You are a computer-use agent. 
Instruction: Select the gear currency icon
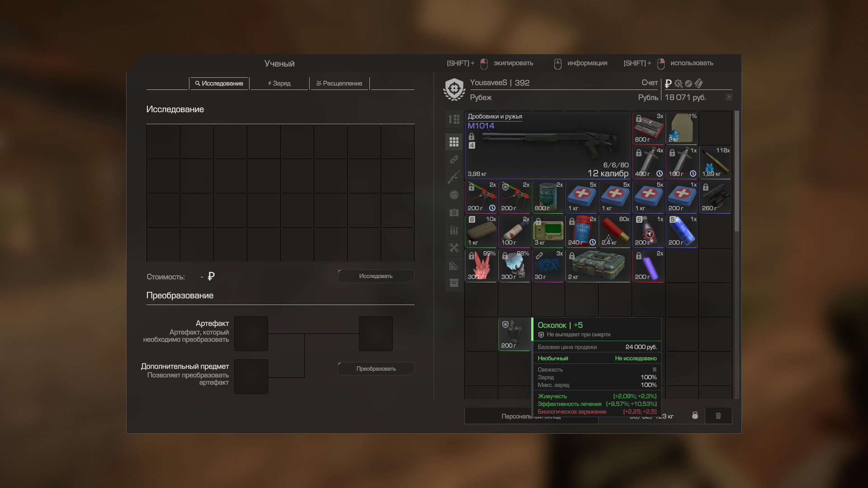[x=678, y=84]
